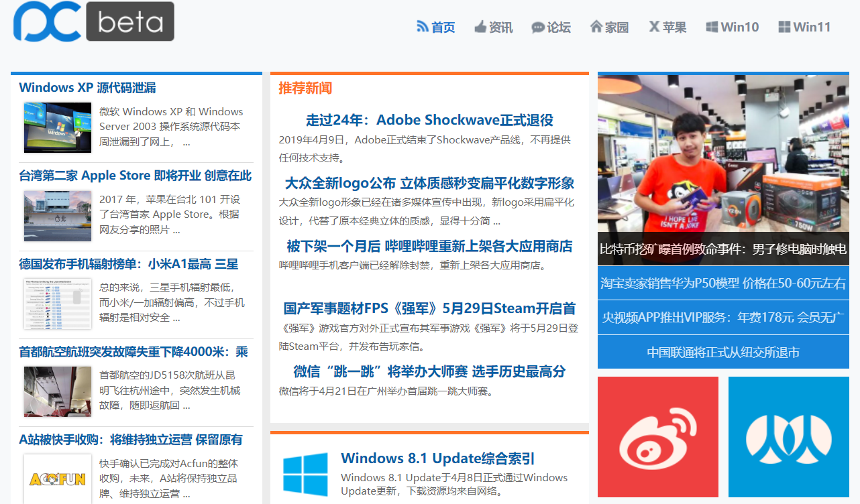Click the speech bubble icon beside 论坛

coord(537,27)
